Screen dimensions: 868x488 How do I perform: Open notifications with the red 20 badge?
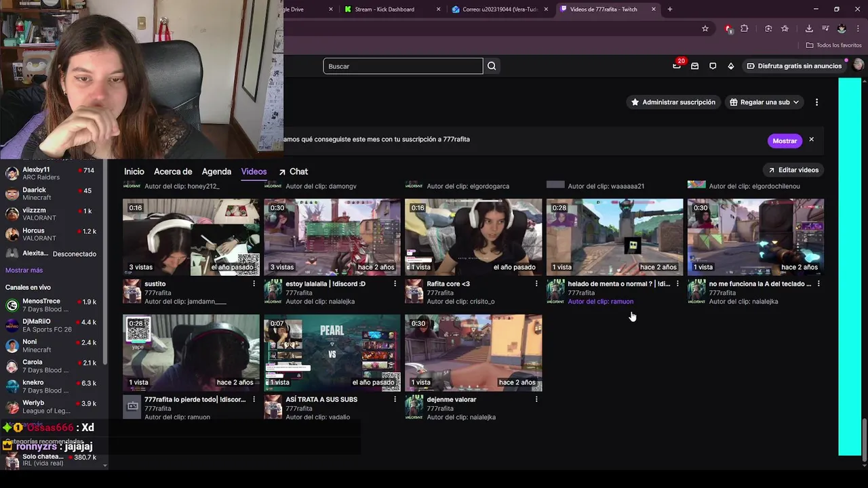pyautogui.click(x=677, y=66)
